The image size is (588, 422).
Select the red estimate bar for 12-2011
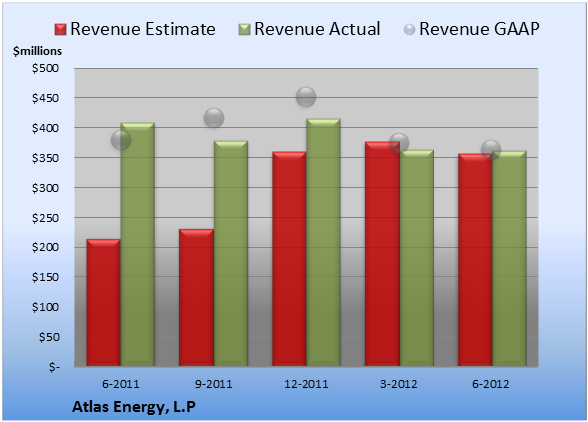289,259
